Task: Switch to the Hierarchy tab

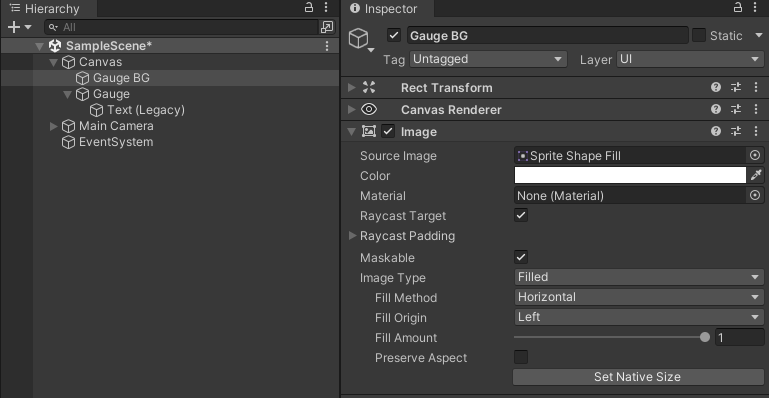Action: [49, 8]
